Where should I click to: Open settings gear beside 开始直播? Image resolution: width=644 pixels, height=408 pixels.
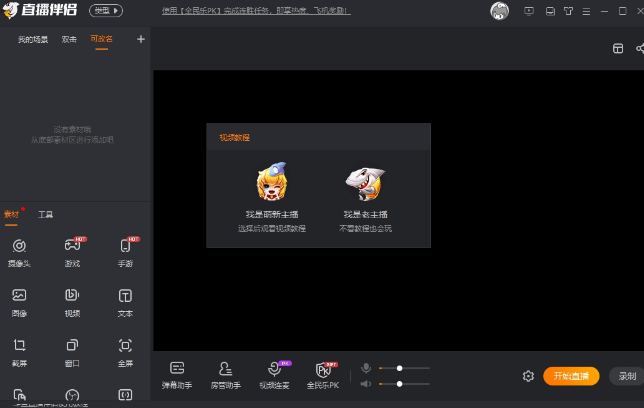tap(528, 376)
